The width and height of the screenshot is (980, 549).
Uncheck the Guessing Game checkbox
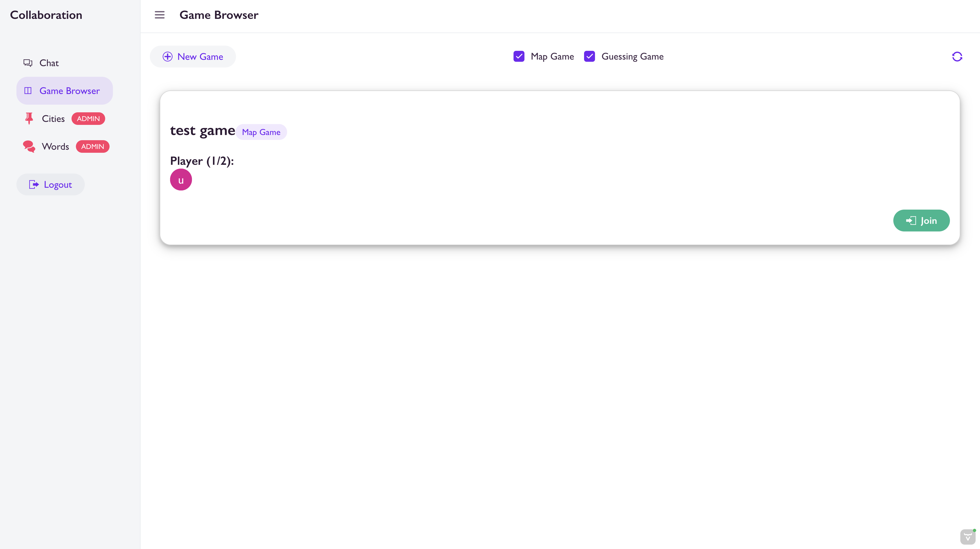click(x=589, y=56)
